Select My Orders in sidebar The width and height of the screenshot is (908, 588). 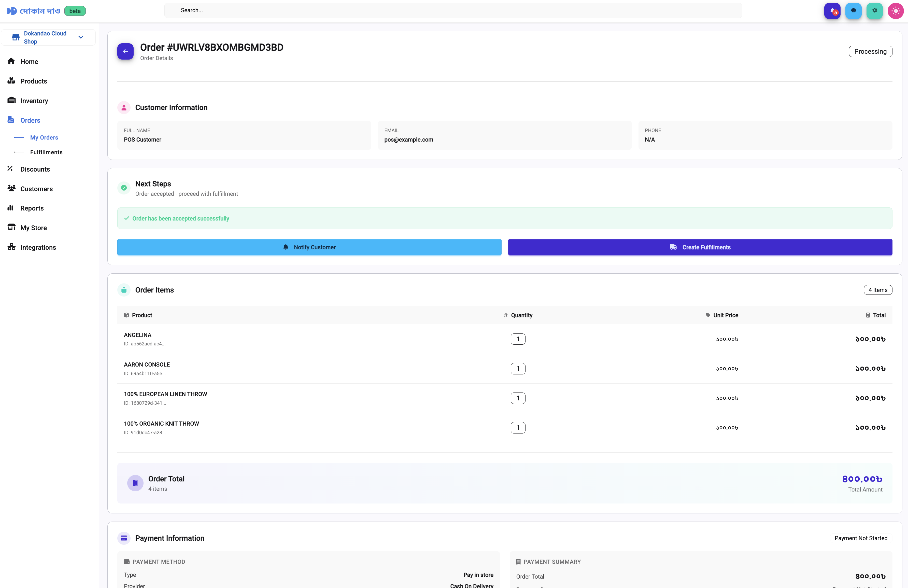coord(44,137)
